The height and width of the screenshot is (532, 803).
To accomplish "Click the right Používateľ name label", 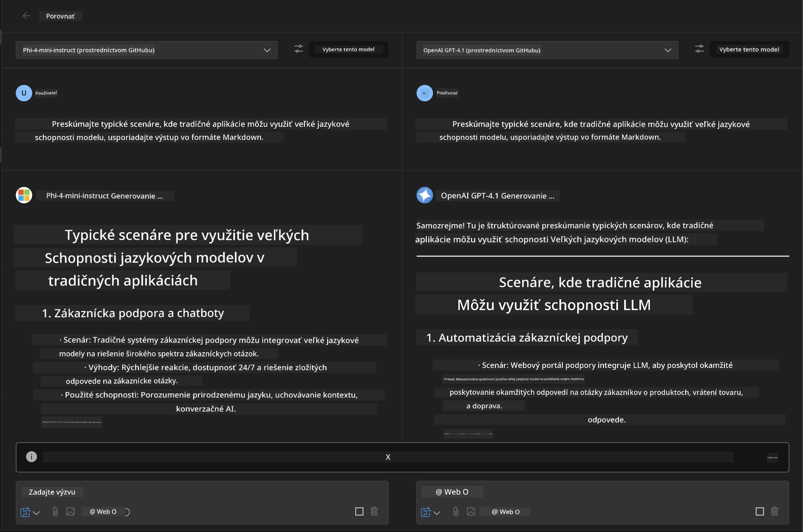I will click(447, 93).
